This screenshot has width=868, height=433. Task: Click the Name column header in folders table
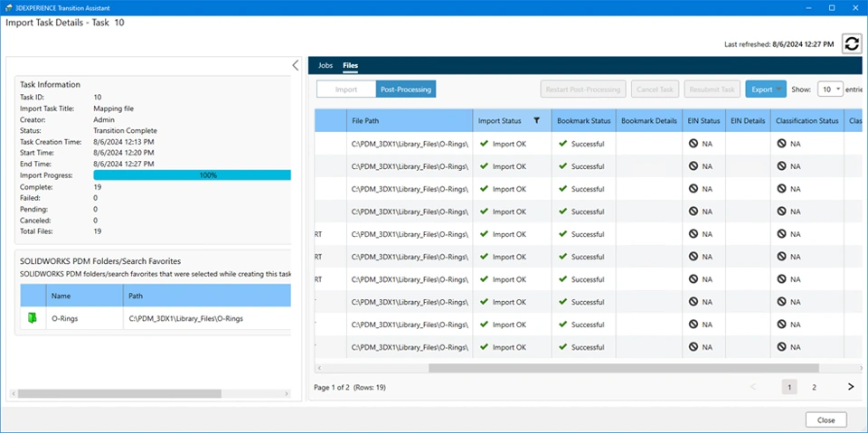(x=85, y=296)
